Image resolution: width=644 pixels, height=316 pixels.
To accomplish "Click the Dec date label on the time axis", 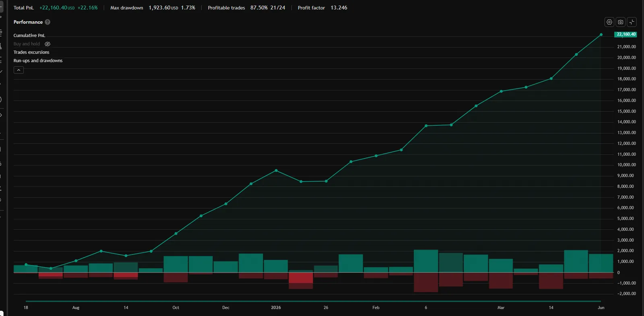I will point(226,308).
